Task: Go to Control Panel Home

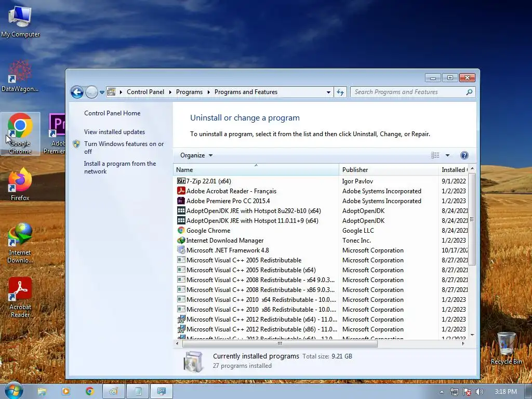Action: click(x=112, y=113)
